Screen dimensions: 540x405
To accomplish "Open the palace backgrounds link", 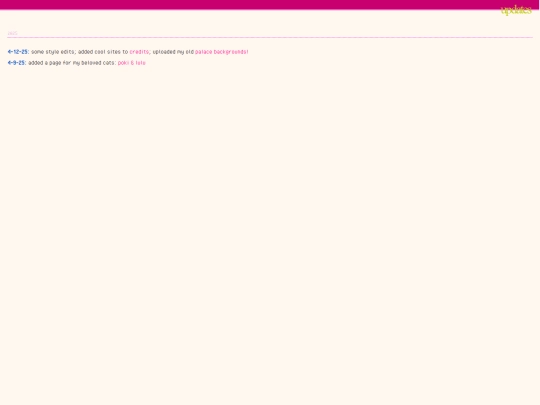I will tap(221, 52).
